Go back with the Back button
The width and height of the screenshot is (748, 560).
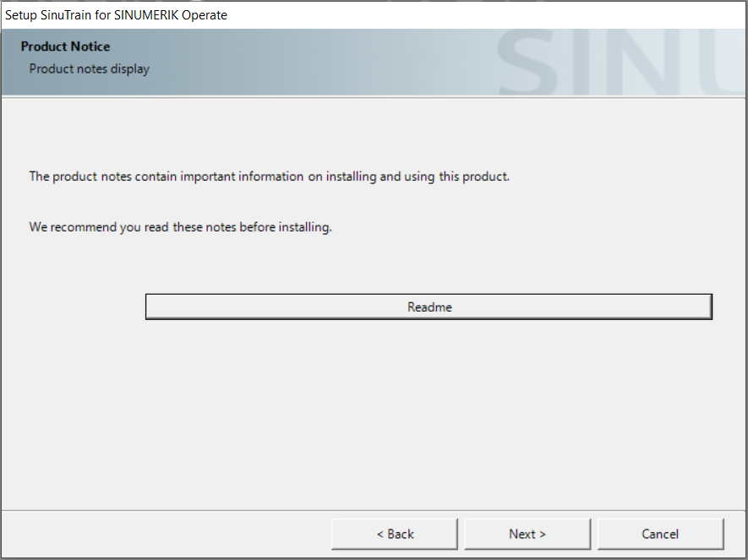pyautogui.click(x=395, y=534)
